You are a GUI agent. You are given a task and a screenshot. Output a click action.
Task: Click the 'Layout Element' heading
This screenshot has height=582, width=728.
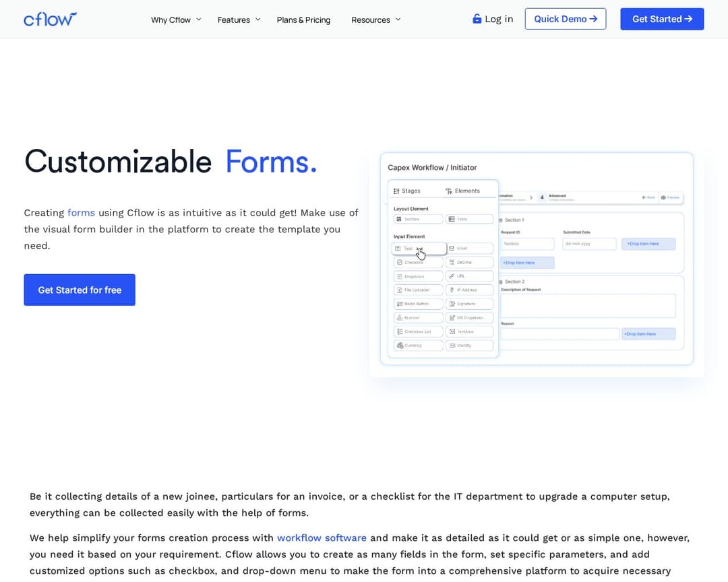(x=411, y=209)
